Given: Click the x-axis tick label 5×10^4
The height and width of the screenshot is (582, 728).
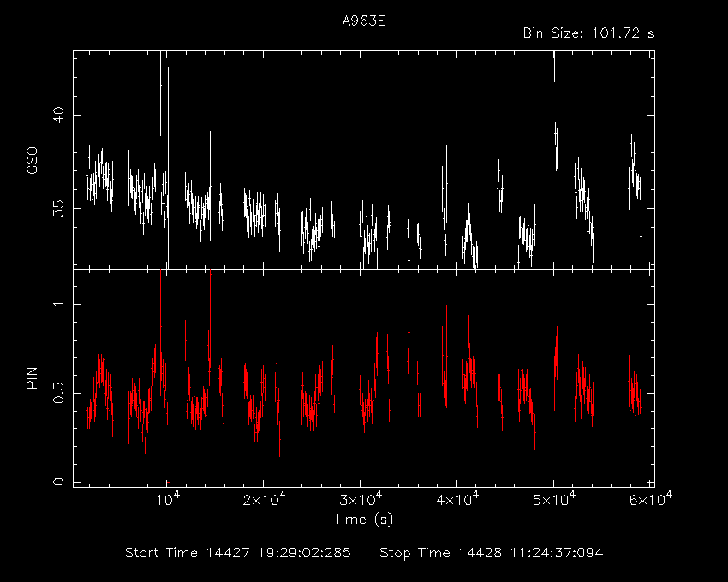Looking at the screenshot, I should pyautogui.click(x=554, y=499).
